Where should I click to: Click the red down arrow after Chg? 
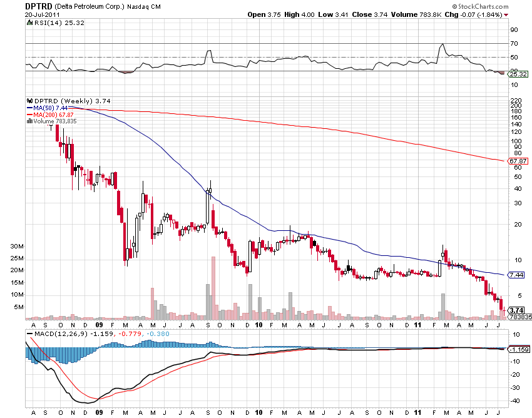(x=506, y=15)
